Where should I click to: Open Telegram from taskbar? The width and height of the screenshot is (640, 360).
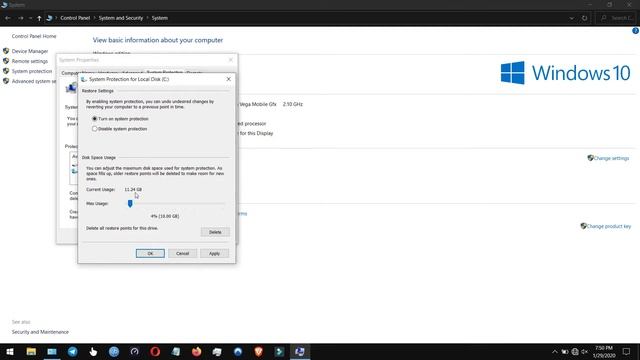point(73,352)
